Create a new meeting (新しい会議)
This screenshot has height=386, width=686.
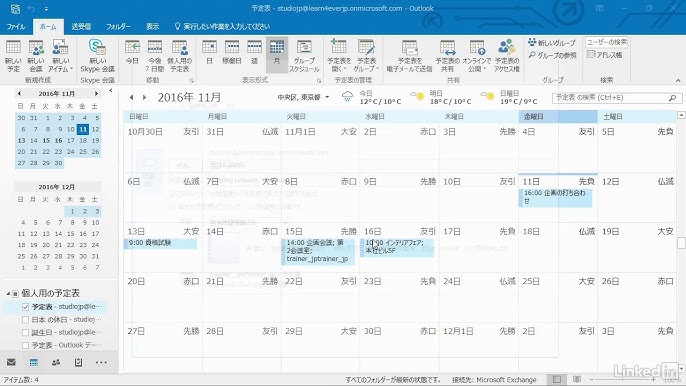point(36,56)
